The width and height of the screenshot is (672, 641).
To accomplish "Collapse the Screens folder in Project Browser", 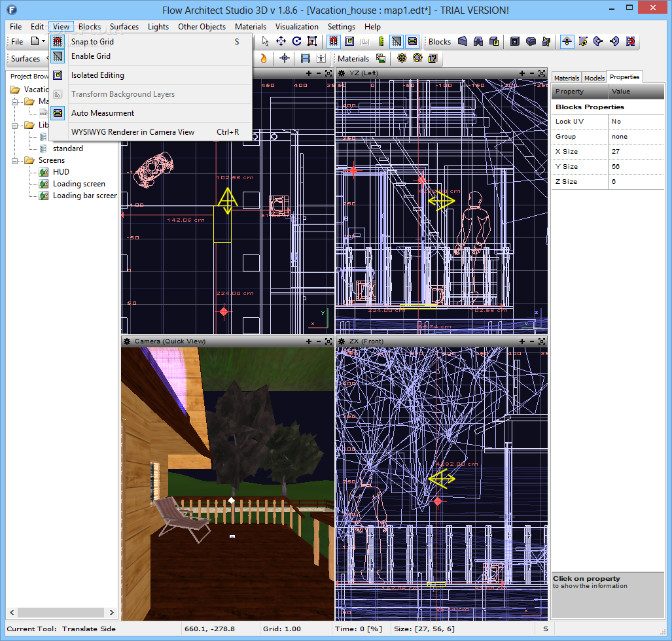I will coord(14,161).
